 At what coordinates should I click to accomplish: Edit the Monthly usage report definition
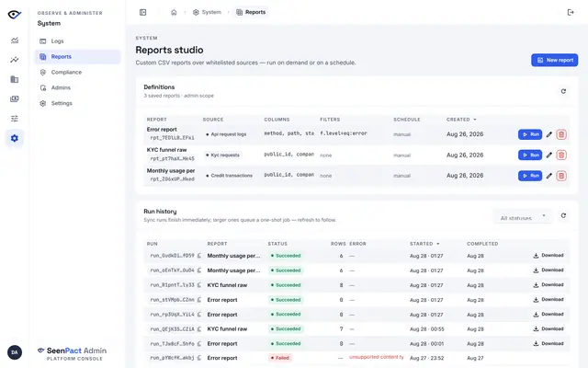pyautogui.click(x=549, y=176)
